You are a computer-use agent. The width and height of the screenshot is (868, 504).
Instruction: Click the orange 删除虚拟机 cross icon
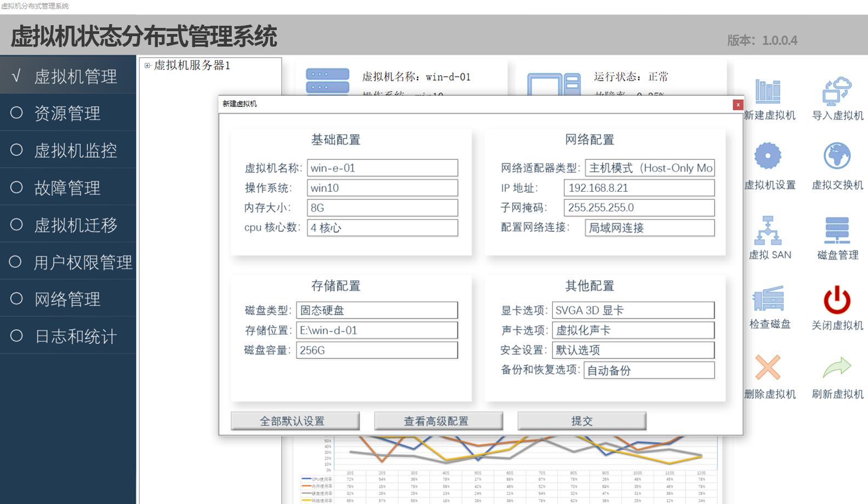tap(768, 367)
